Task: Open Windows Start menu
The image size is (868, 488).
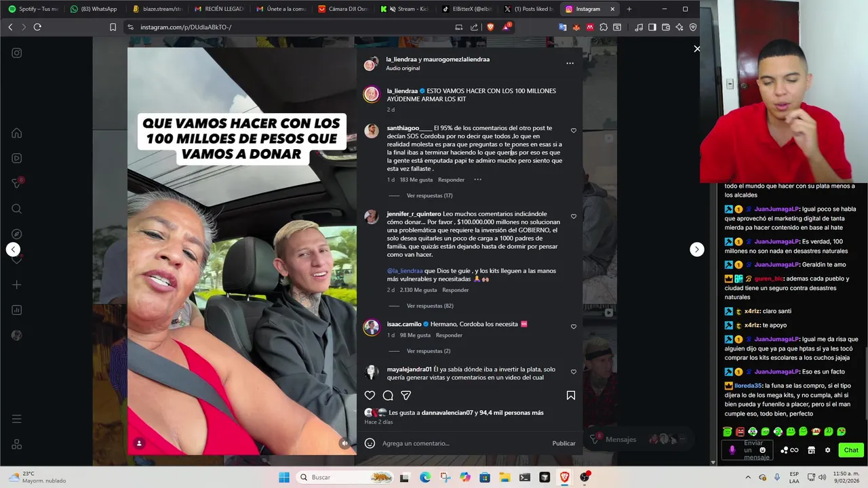Action: [x=284, y=477]
